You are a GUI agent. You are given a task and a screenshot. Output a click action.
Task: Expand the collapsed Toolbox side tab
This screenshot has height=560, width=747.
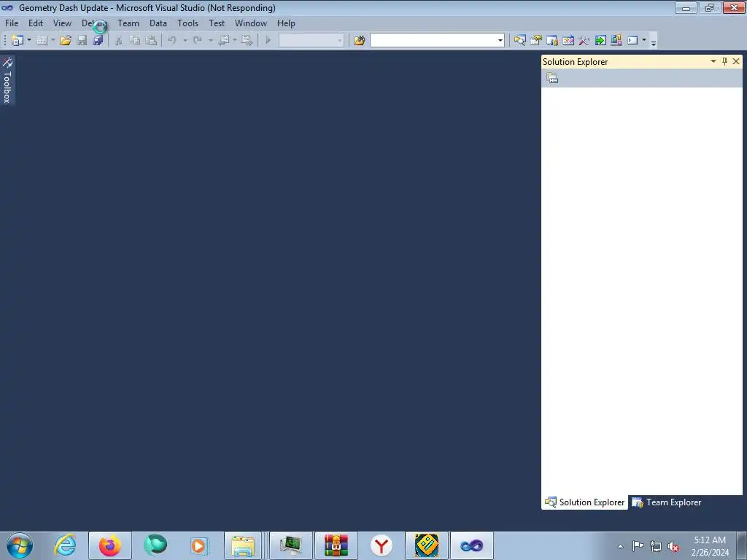pos(7,80)
